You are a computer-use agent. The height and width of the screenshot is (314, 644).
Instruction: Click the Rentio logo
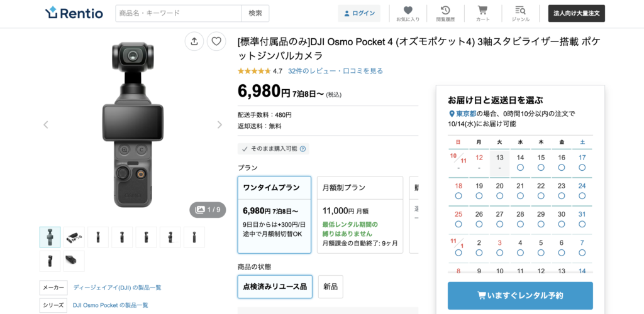(74, 13)
